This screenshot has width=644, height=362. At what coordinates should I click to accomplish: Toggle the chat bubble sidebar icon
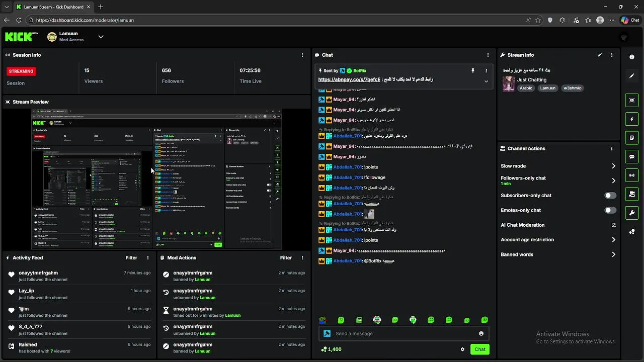[632, 157]
